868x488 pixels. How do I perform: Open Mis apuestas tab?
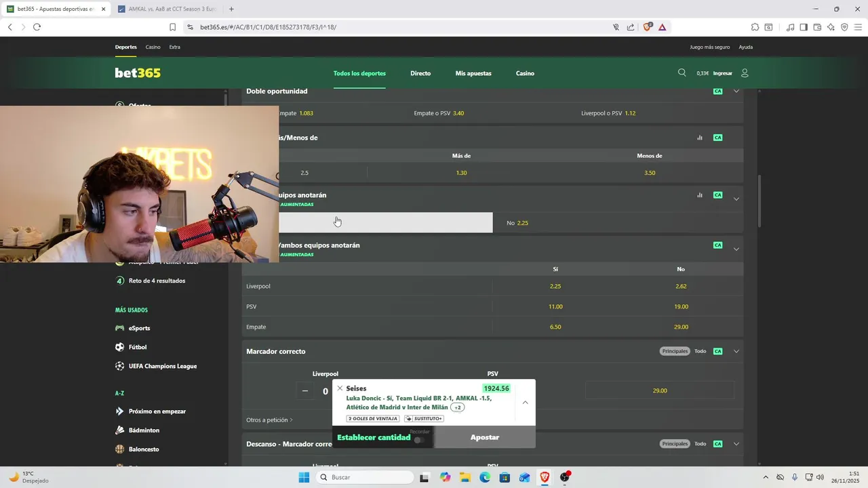[x=473, y=73]
